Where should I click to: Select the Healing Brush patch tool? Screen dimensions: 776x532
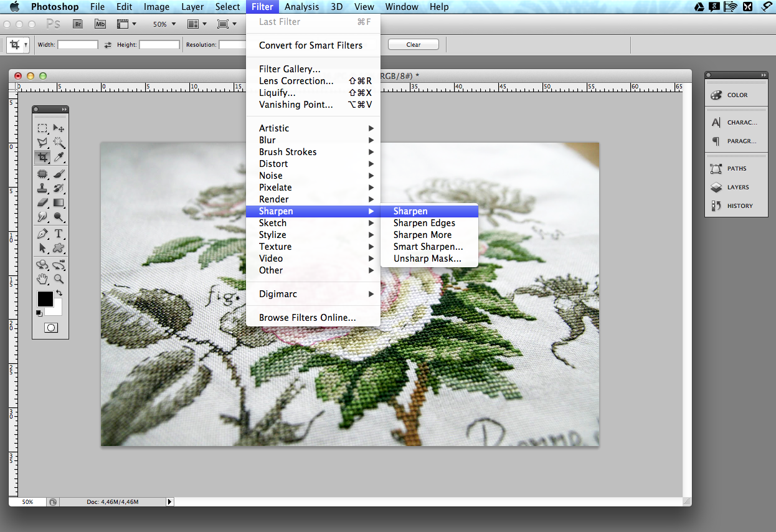[42, 174]
